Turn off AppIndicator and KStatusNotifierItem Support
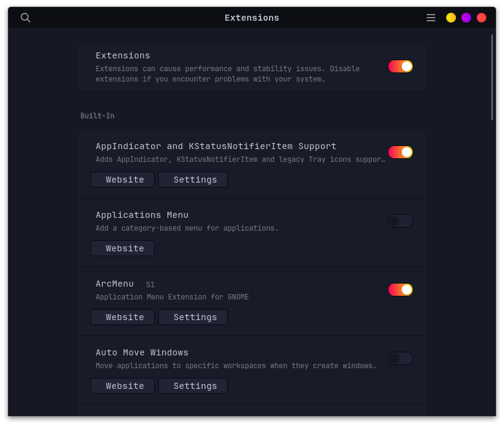The image size is (504, 426). [x=400, y=152]
